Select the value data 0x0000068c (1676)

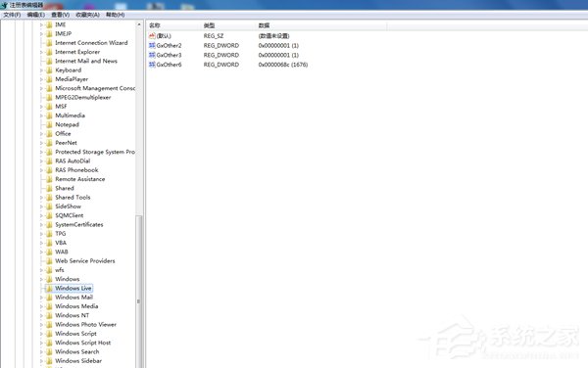(x=283, y=65)
